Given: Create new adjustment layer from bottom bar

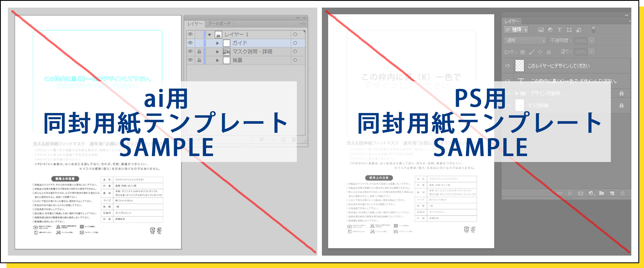Looking at the screenshot, I should click(591, 193).
